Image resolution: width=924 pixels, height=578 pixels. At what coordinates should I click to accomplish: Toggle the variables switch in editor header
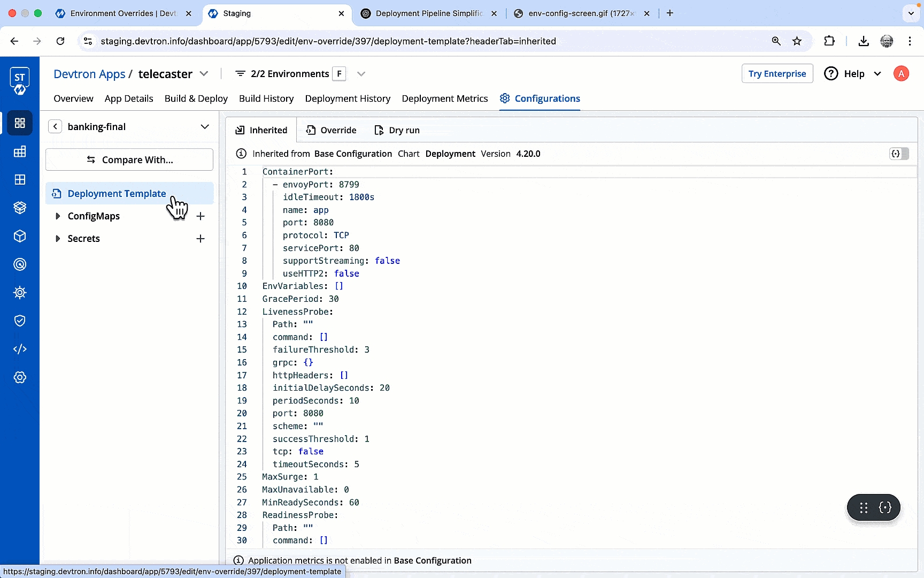tap(899, 154)
